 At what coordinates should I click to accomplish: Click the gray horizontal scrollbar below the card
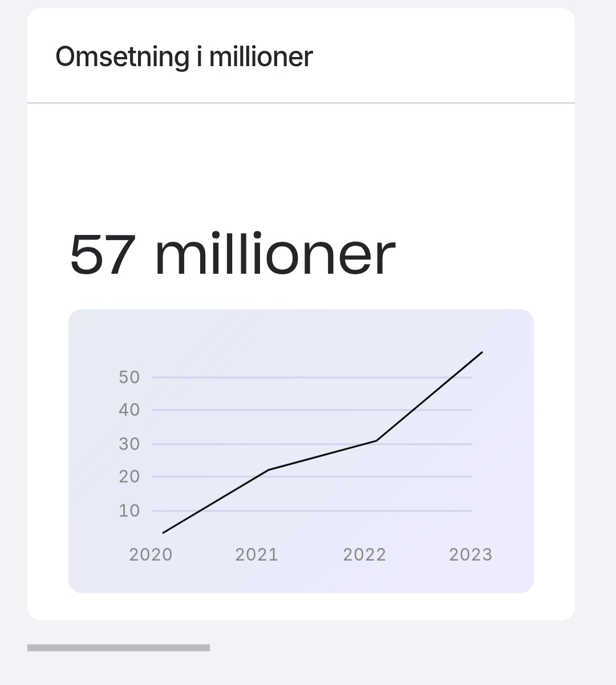click(119, 647)
